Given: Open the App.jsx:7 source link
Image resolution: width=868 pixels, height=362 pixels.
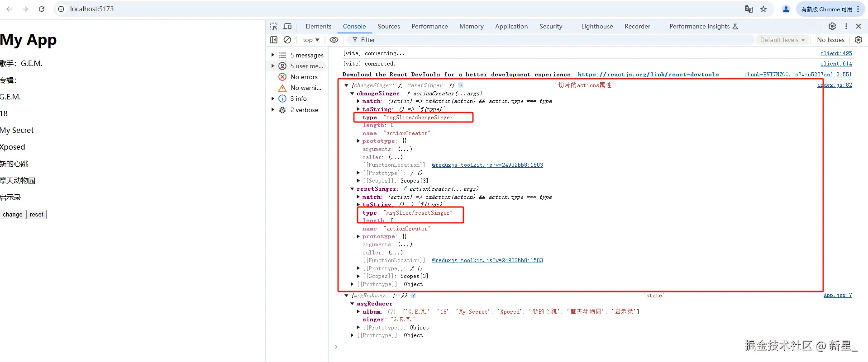Looking at the screenshot, I should click(x=838, y=295).
